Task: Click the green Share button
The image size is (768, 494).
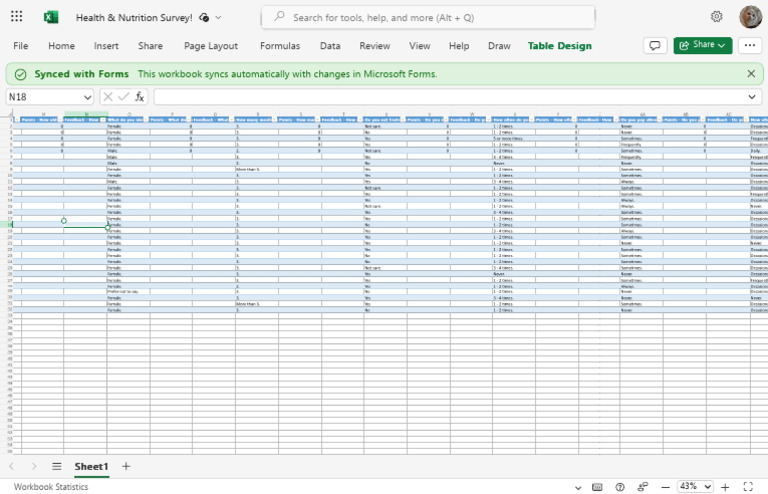Action: pyautogui.click(x=702, y=45)
